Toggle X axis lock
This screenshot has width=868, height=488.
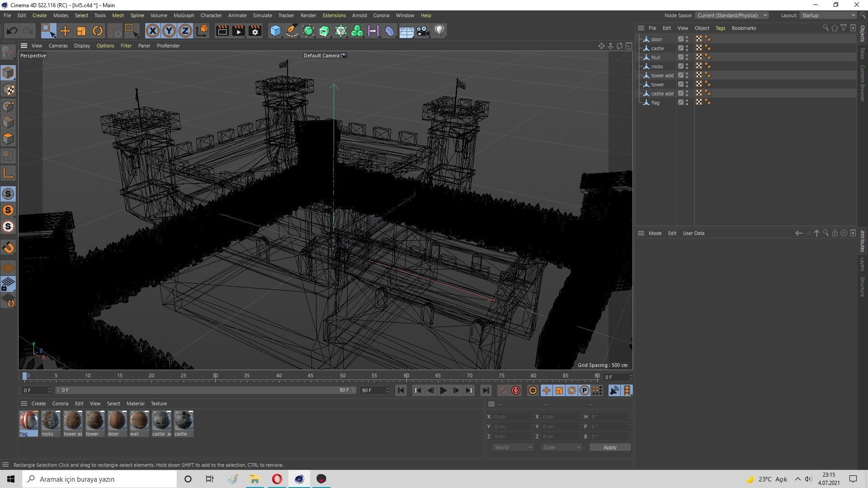(x=153, y=31)
